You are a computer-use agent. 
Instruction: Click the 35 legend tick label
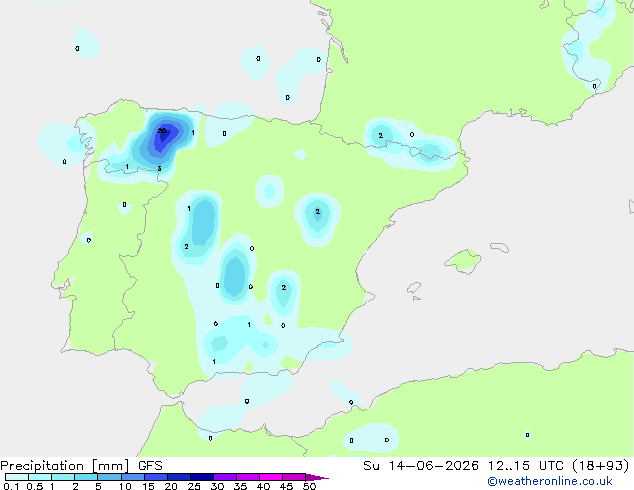click(x=240, y=486)
